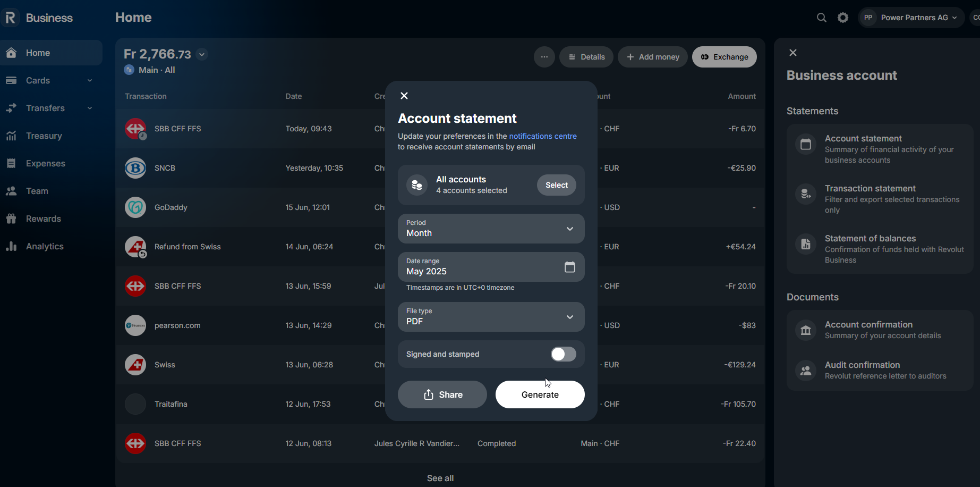Click the Amount column header
The image size is (980, 487).
pyautogui.click(x=742, y=96)
